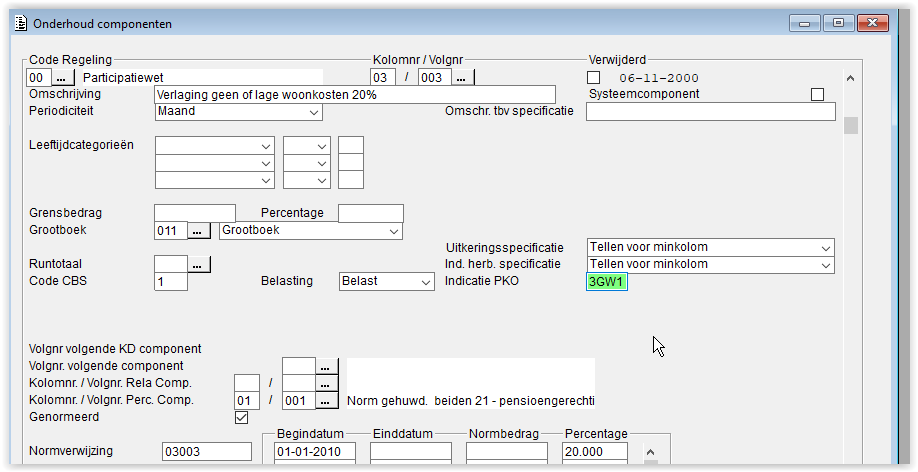Open lookup button next to Runtotaal field

199,265
